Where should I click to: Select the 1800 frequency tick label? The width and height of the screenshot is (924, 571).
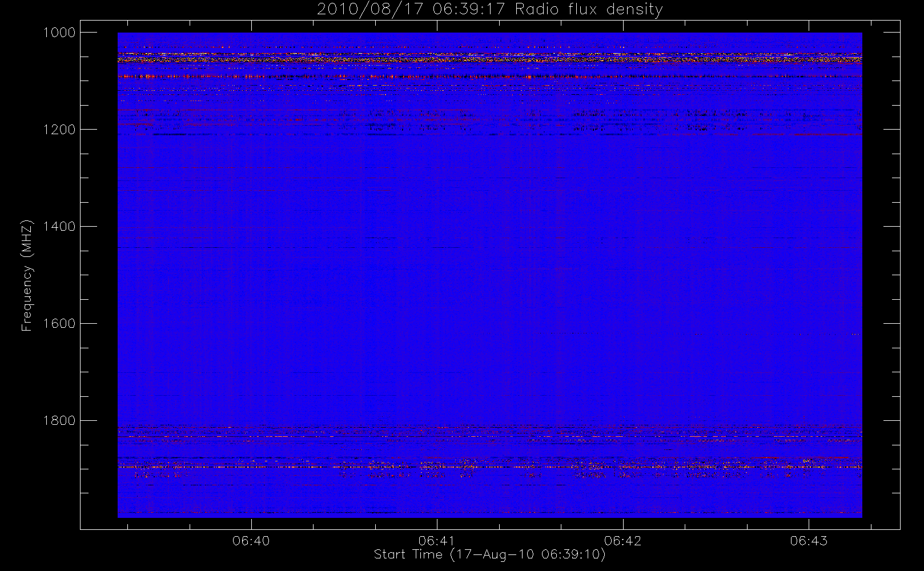point(60,421)
